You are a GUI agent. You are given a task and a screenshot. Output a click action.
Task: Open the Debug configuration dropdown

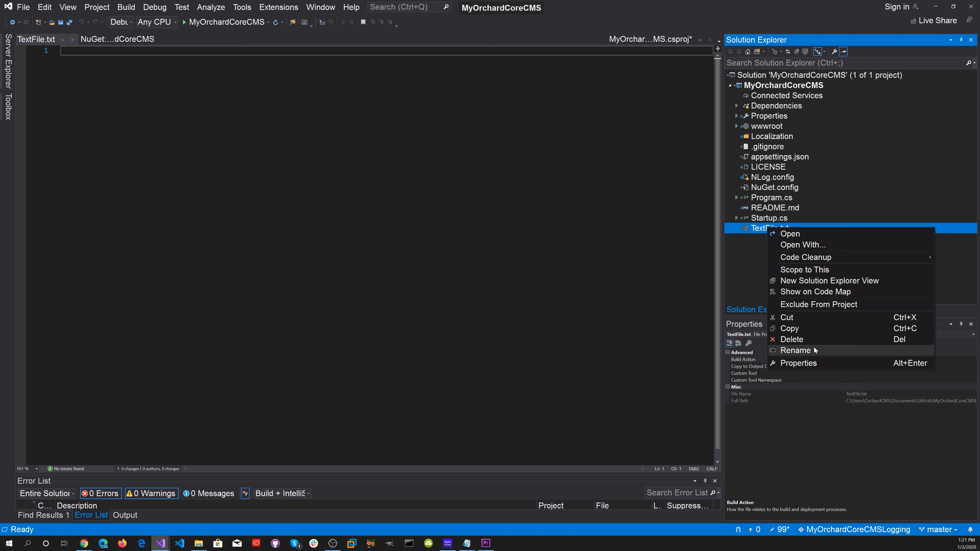121,22
